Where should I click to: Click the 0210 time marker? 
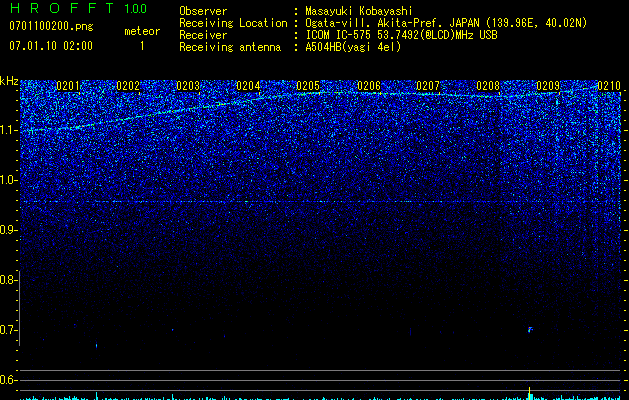609,86
